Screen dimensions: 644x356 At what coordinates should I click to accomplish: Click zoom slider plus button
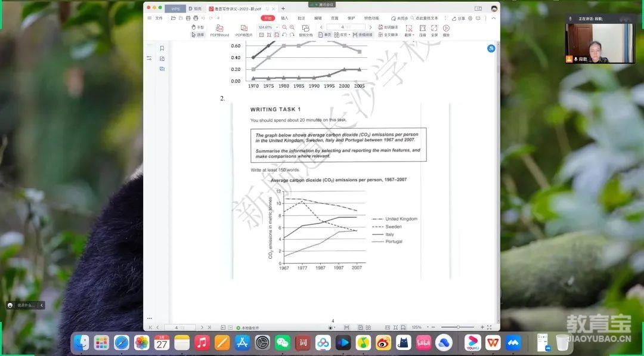[482, 327]
